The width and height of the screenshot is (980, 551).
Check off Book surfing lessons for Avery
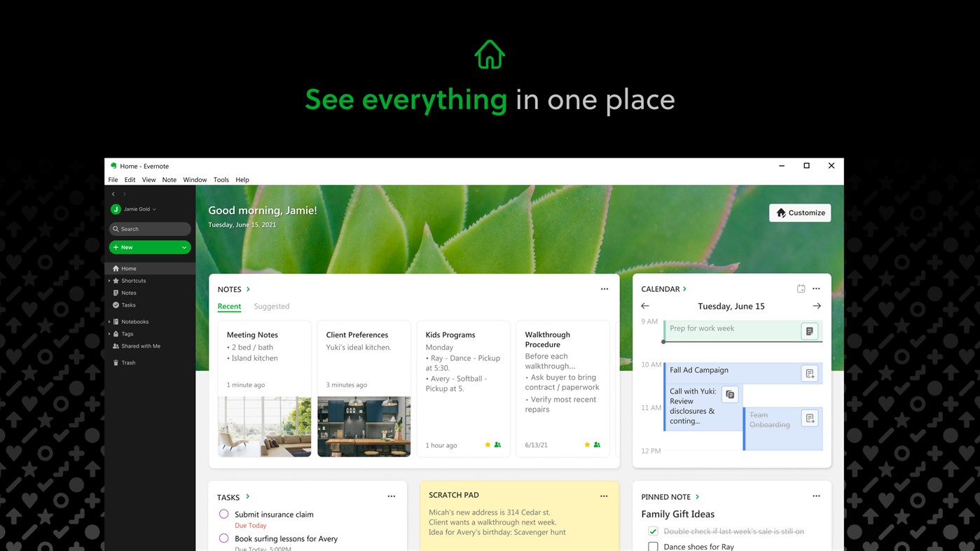click(x=224, y=538)
